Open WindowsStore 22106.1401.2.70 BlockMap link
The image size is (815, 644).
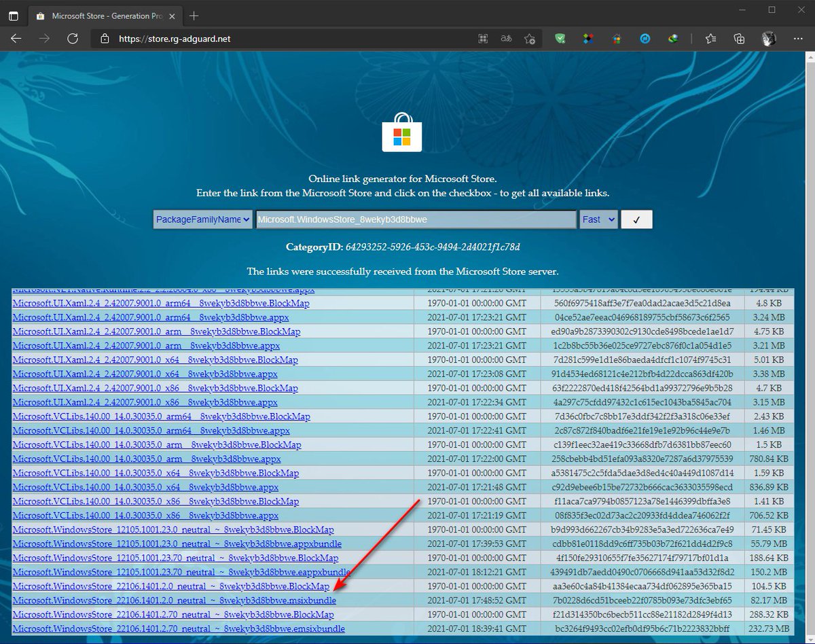(173, 615)
